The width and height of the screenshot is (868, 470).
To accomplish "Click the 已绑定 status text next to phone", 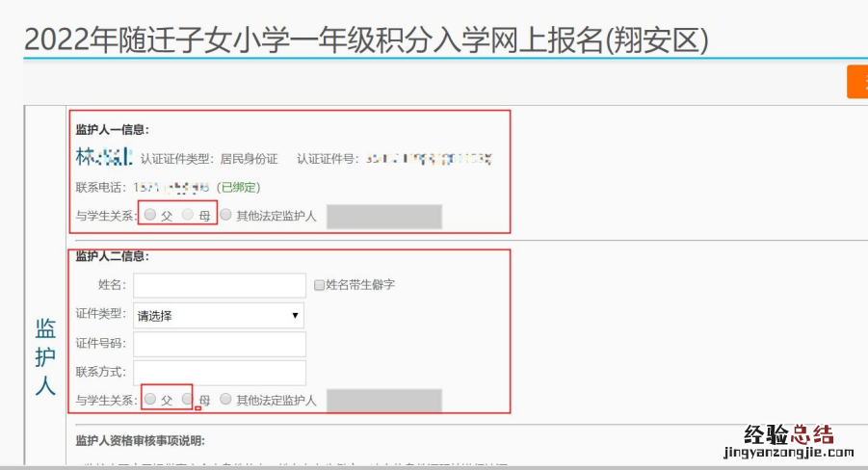I will pos(238,187).
